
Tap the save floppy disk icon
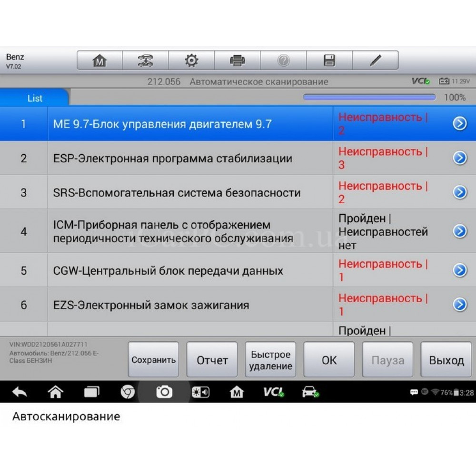coord(329,60)
